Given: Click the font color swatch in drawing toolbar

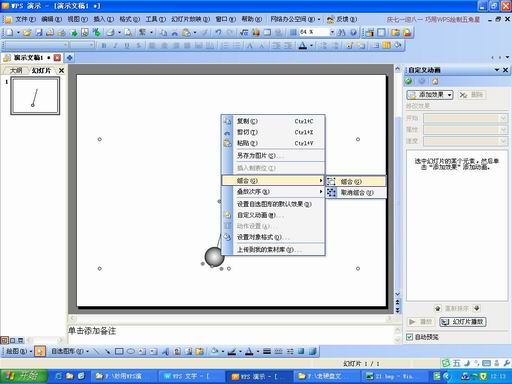Looking at the screenshot, I should (249, 351).
